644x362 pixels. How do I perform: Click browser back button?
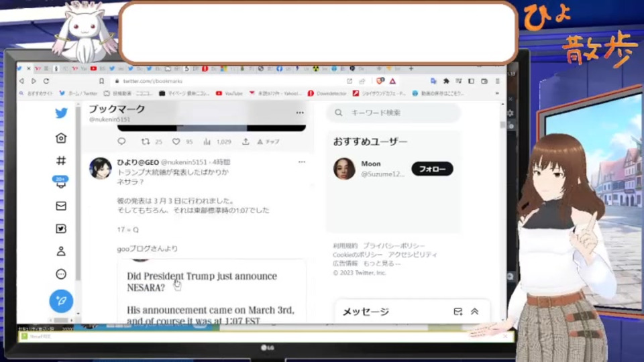click(21, 81)
